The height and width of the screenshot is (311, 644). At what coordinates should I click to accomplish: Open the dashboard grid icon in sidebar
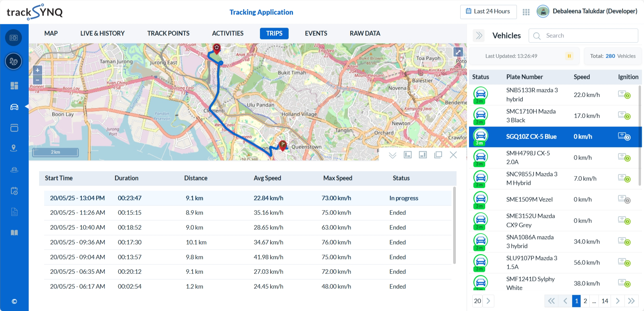[14, 86]
